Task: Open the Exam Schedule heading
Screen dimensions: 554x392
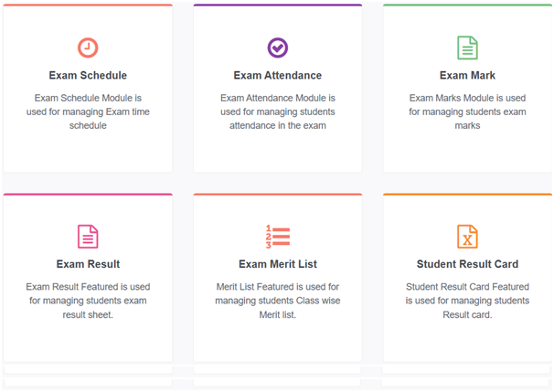Action: click(x=88, y=75)
